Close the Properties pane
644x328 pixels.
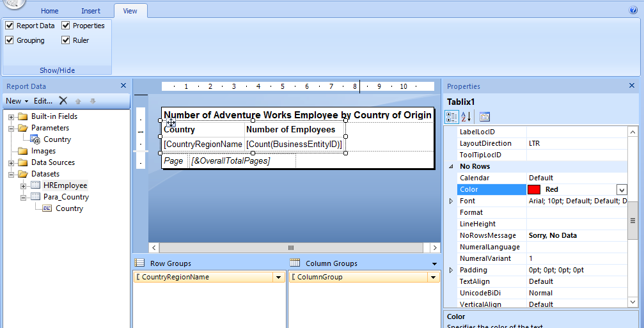pyautogui.click(x=632, y=86)
